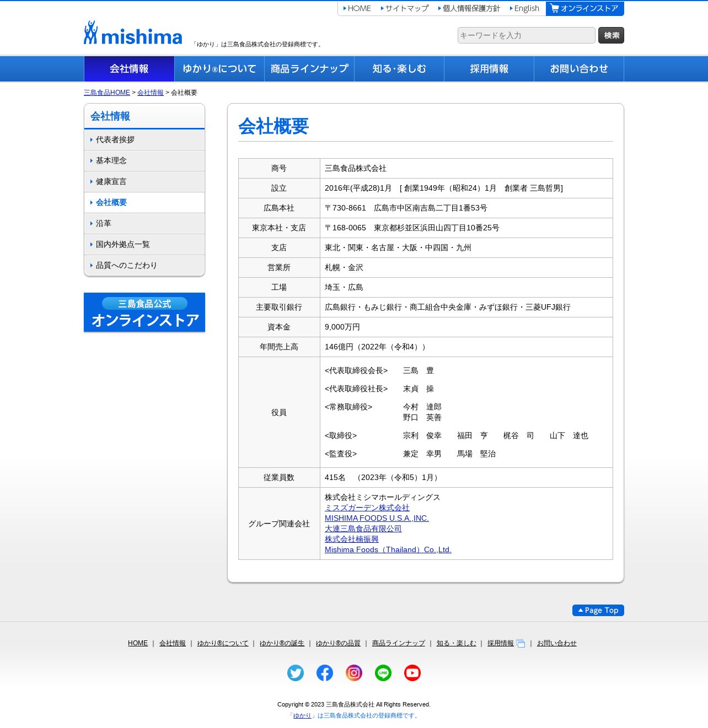
Task: Select 健康宣言 in the sidebar menu
Action: point(144,182)
